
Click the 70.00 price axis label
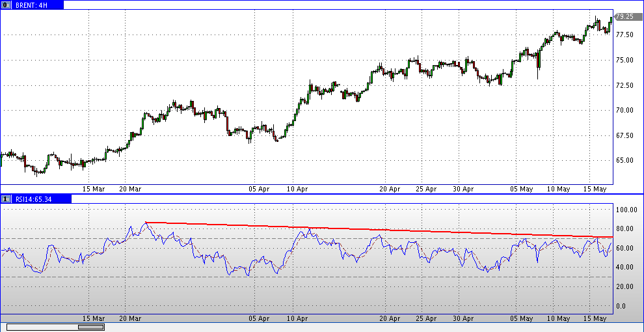[624, 110]
